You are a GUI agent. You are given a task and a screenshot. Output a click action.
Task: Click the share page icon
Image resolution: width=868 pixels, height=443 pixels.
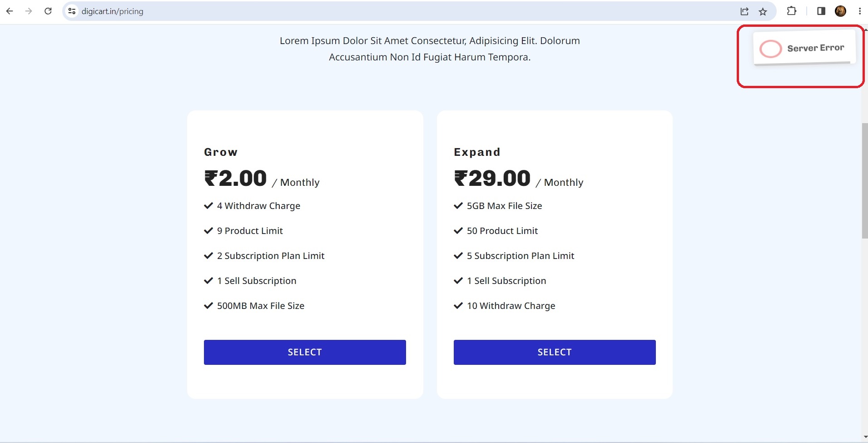(744, 12)
